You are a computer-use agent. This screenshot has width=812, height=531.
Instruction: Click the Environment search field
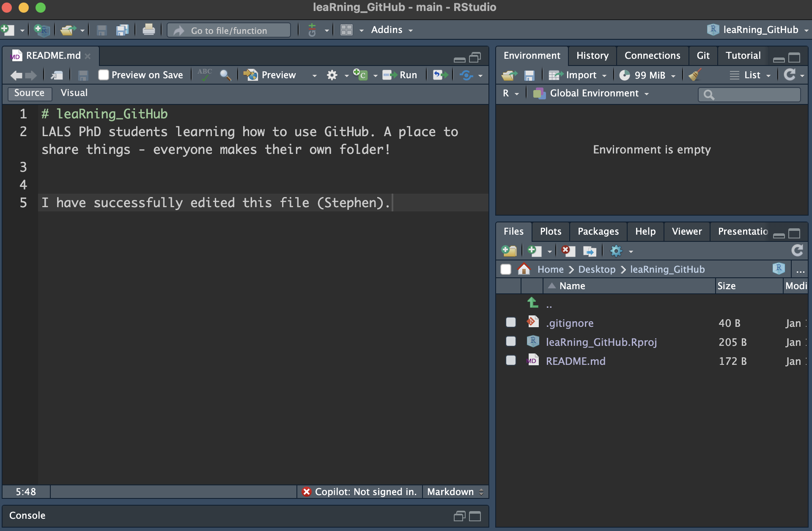coord(749,94)
